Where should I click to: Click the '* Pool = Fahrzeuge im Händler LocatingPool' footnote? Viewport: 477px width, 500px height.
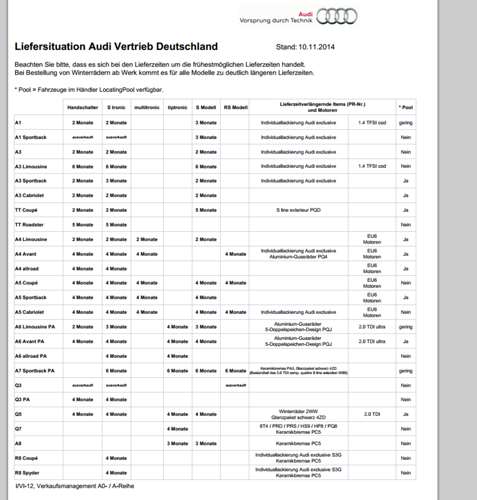89,90
